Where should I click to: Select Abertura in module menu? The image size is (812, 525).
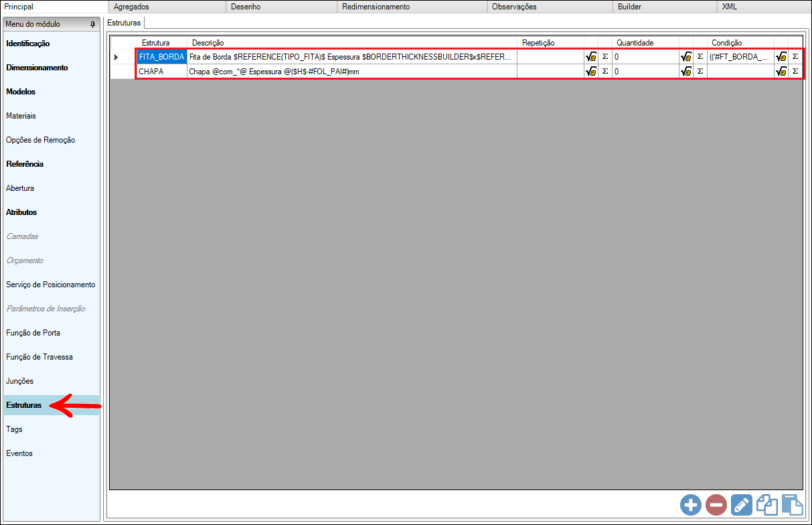click(52, 188)
